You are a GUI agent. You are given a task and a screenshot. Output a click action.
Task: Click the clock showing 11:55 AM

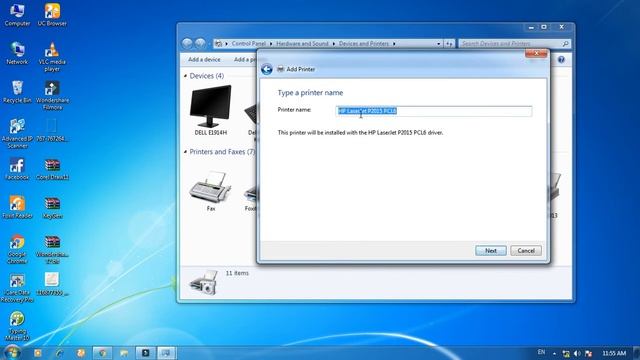coord(614,353)
